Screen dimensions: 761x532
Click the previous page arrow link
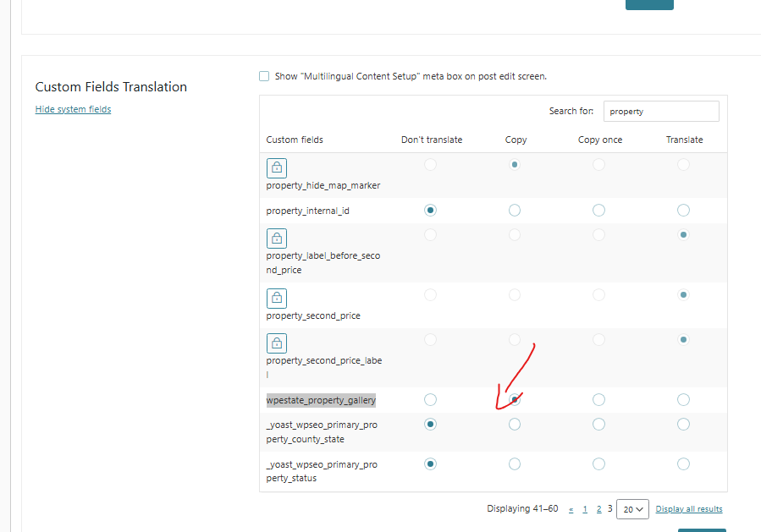tap(571, 510)
